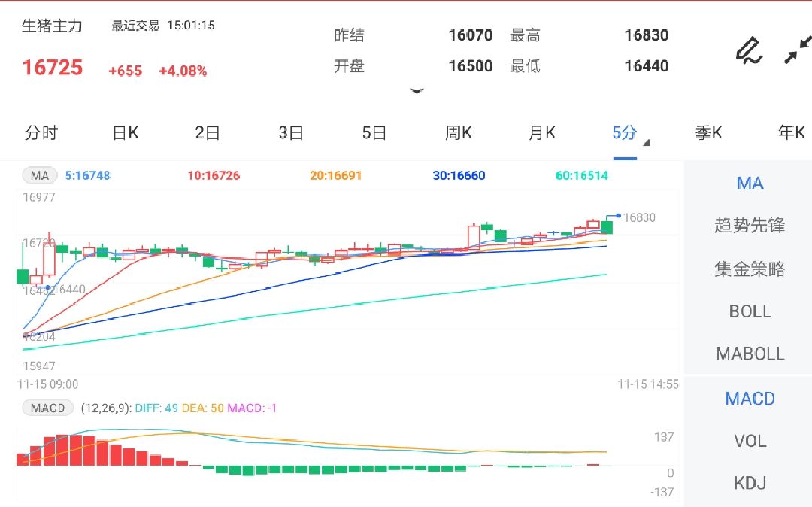Click the +4.08% change value

pyautogui.click(x=183, y=71)
